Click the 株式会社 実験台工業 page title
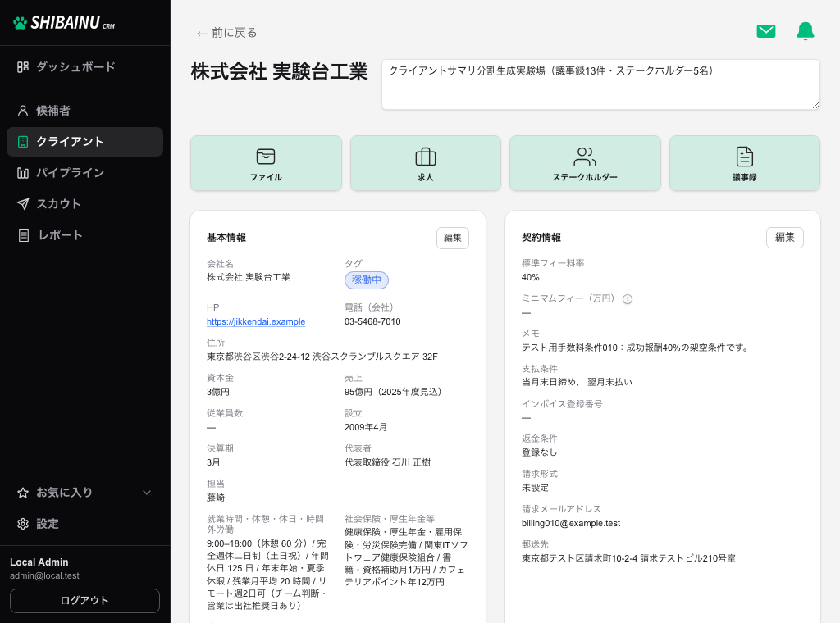 click(280, 71)
